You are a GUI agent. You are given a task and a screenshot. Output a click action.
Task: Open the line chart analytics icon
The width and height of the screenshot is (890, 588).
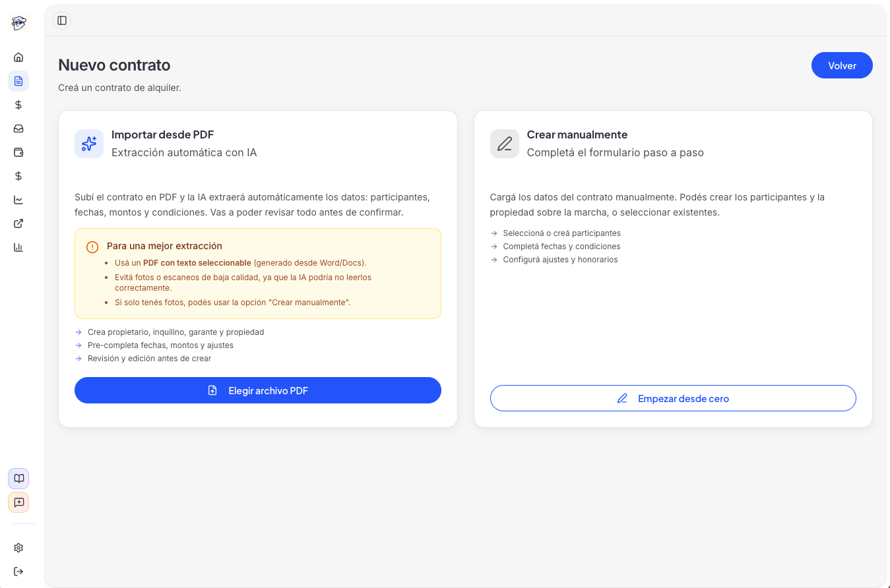(18, 199)
